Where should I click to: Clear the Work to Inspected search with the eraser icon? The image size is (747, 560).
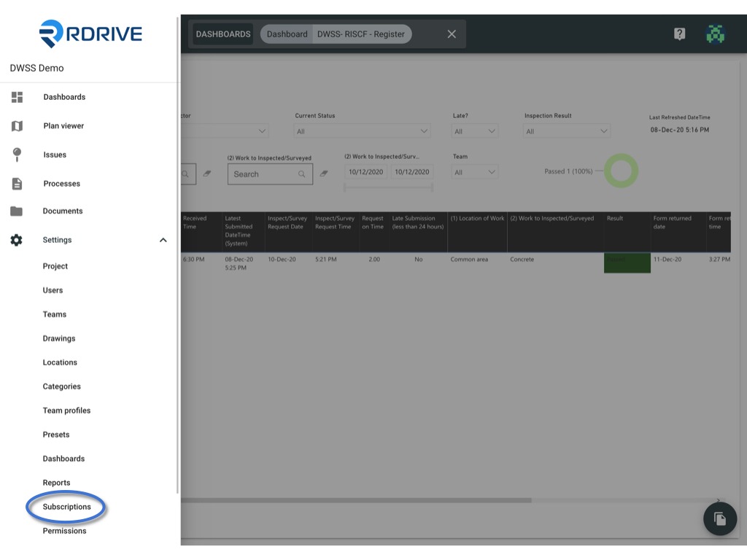click(x=324, y=174)
